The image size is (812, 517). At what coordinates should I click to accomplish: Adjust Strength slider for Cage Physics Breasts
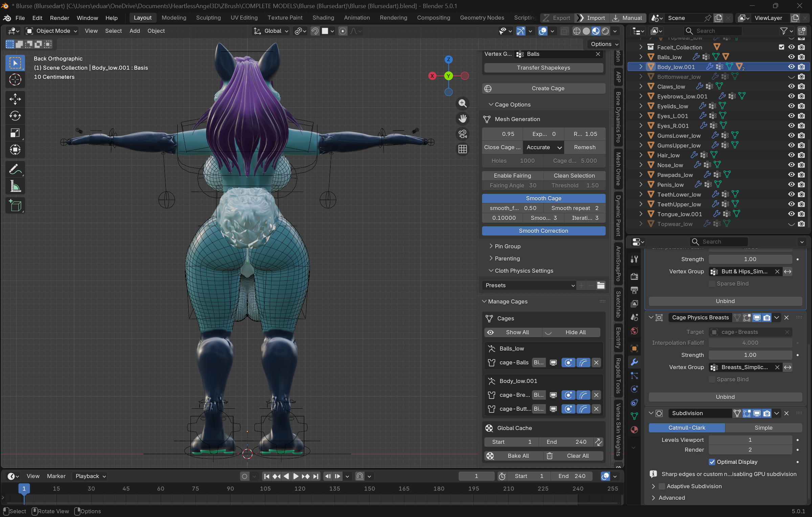click(750, 355)
